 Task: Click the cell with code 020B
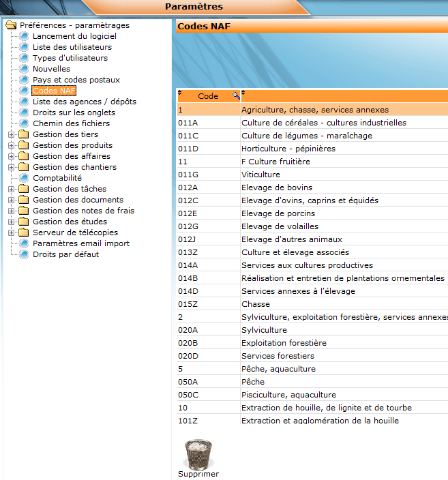[x=209, y=343]
